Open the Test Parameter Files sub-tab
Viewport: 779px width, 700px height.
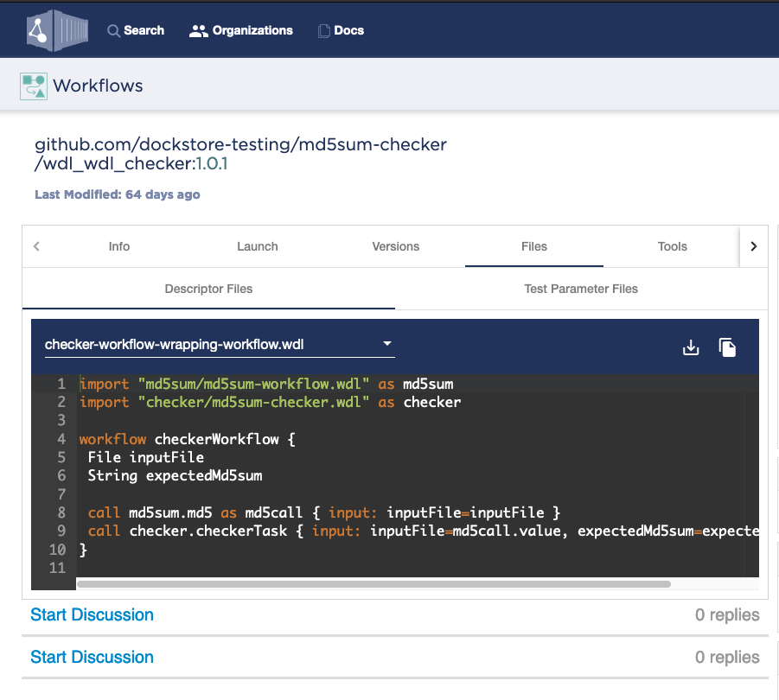tap(581, 289)
